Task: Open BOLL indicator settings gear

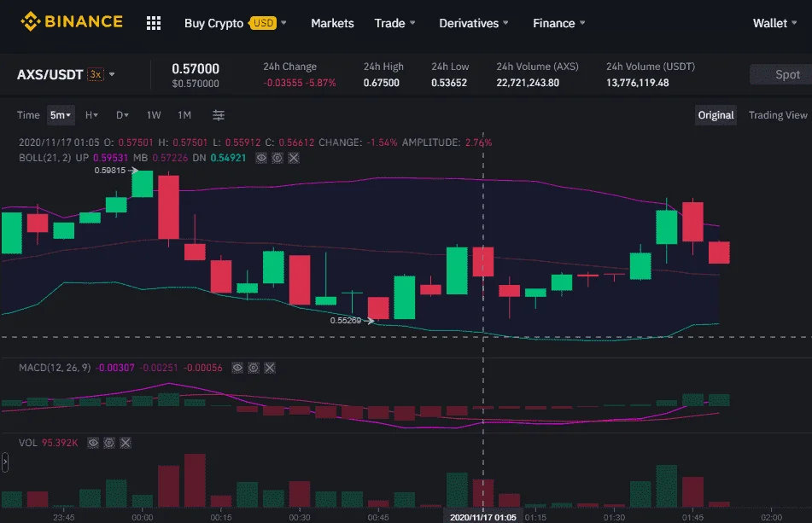Action: coord(277,158)
